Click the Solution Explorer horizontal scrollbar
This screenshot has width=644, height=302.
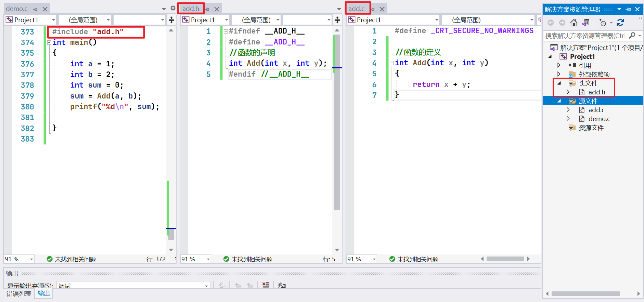585,294
